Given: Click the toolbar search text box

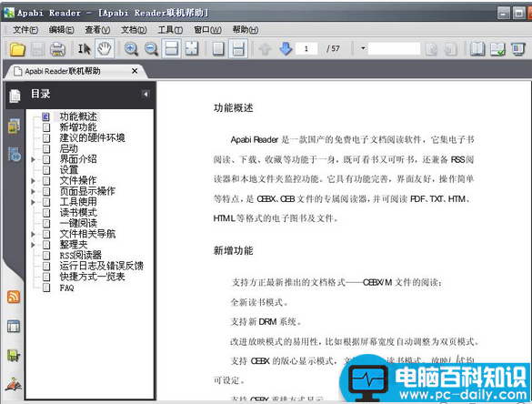Looking at the screenshot, I should 394,48.
